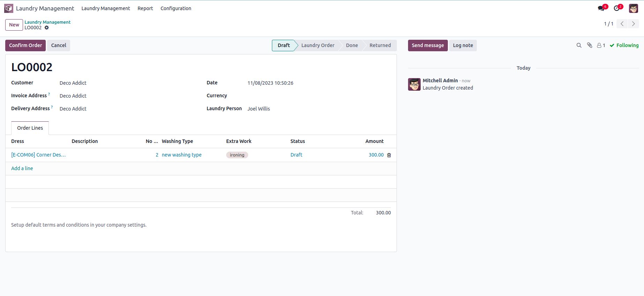Screen dimensions: 644x296
Task: Select the Returned status stage
Action: click(380, 45)
